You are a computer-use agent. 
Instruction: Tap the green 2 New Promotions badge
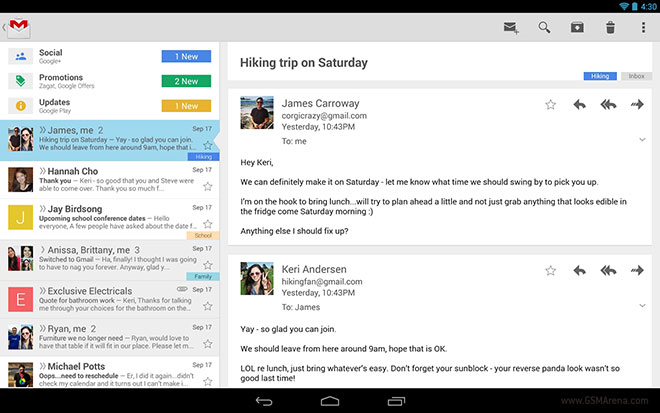coord(186,81)
